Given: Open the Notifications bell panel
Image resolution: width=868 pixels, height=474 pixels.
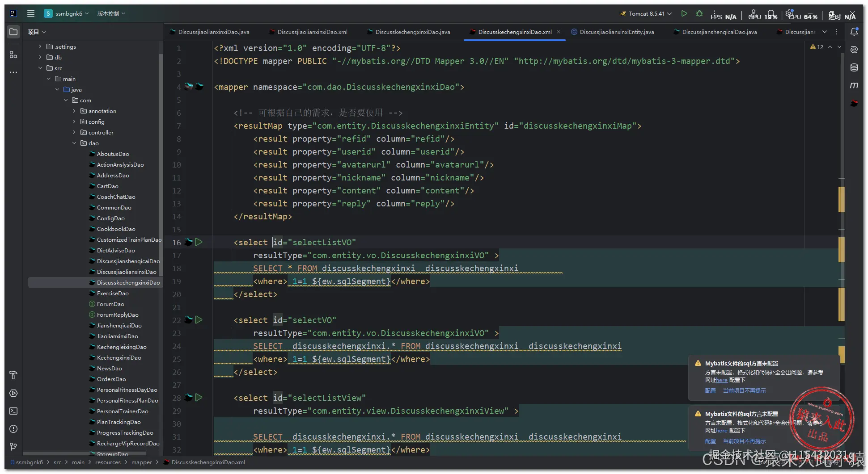Looking at the screenshot, I should (x=854, y=32).
